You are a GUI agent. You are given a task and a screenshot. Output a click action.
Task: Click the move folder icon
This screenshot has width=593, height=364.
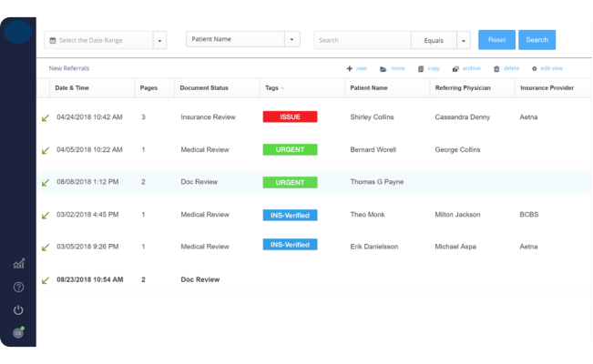coord(383,69)
